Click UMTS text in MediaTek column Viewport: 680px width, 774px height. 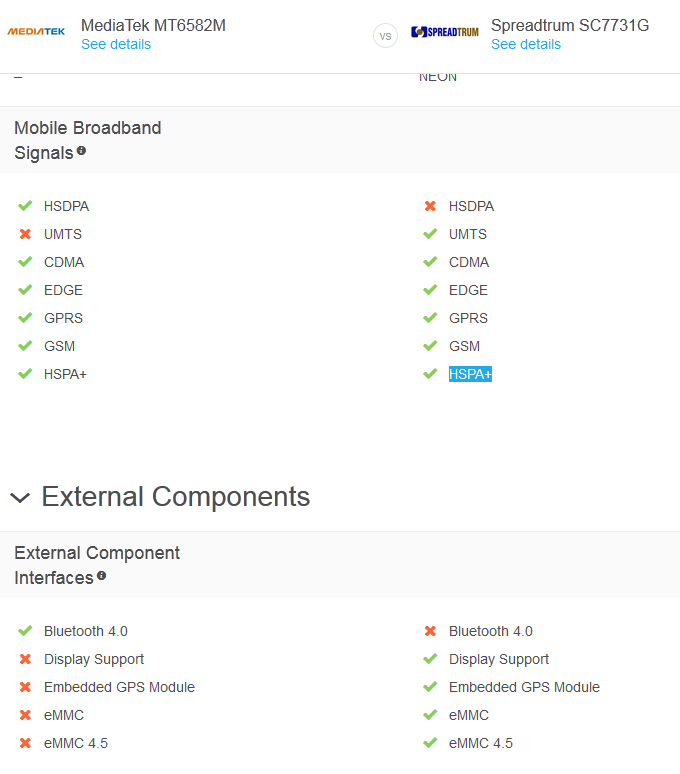(x=63, y=234)
